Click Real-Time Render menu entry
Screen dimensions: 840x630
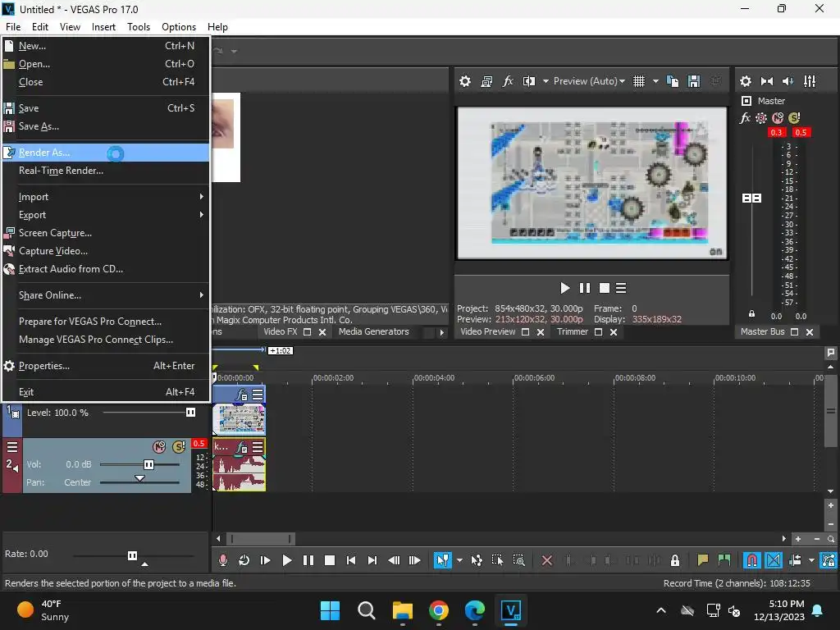pos(105,171)
